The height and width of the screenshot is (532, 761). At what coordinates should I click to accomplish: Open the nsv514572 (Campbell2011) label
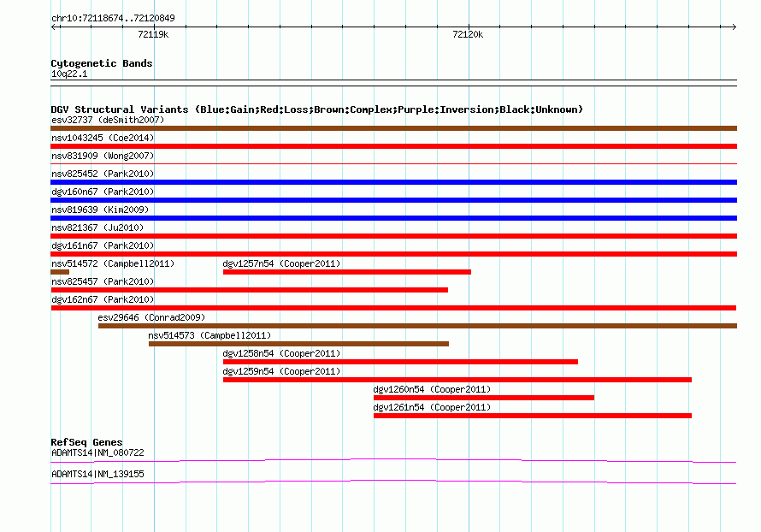coord(113,263)
